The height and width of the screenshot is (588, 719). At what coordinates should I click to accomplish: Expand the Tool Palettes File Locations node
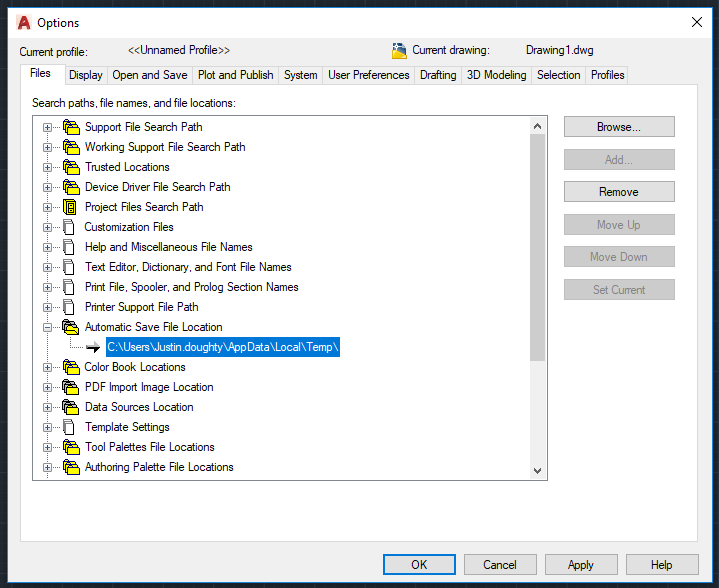click(x=47, y=447)
